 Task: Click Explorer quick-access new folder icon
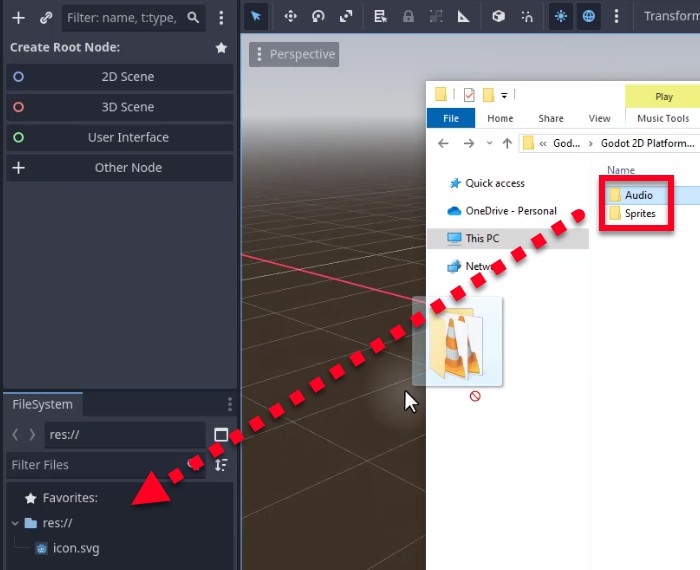[x=488, y=95]
